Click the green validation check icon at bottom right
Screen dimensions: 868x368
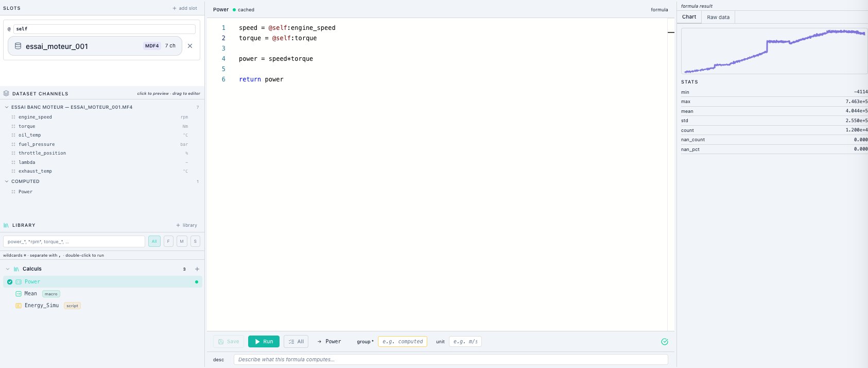click(x=665, y=342)
